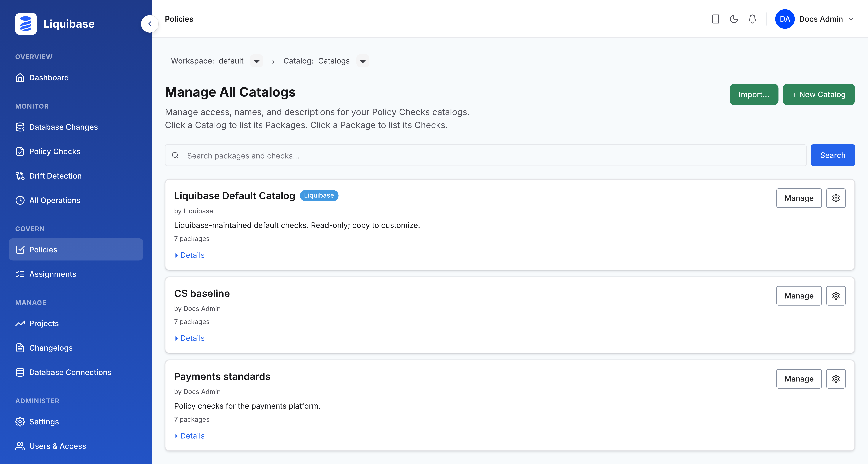The height and width of the screenshot is (464, 868).
Task: Create a new catalog with + New Catalog
Action: point(818,94)
